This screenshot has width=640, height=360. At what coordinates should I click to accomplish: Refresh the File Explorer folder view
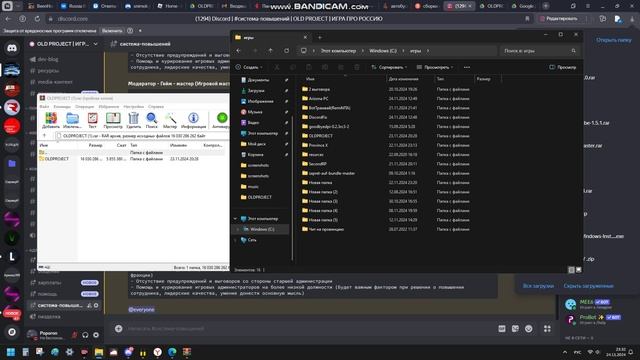coord(287,51)
